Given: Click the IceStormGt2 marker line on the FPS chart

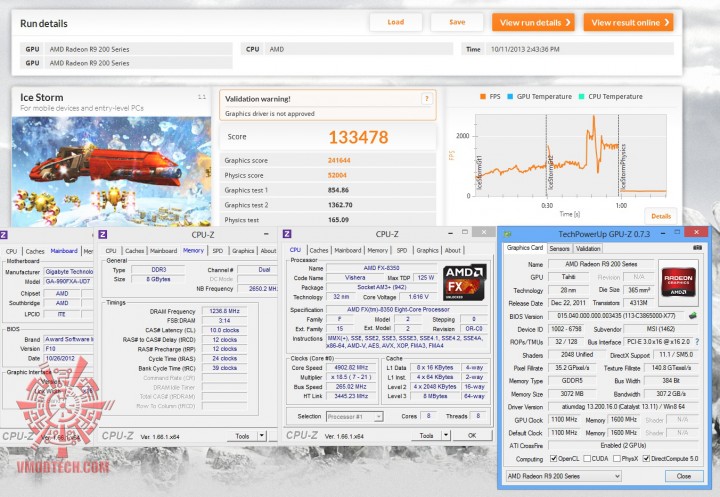Looking at the screenshot, I should [x=546, y=155].
